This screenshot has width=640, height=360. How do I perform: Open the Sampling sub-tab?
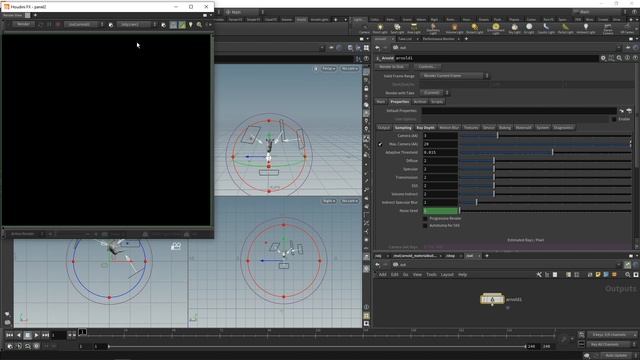coord(403,128)
